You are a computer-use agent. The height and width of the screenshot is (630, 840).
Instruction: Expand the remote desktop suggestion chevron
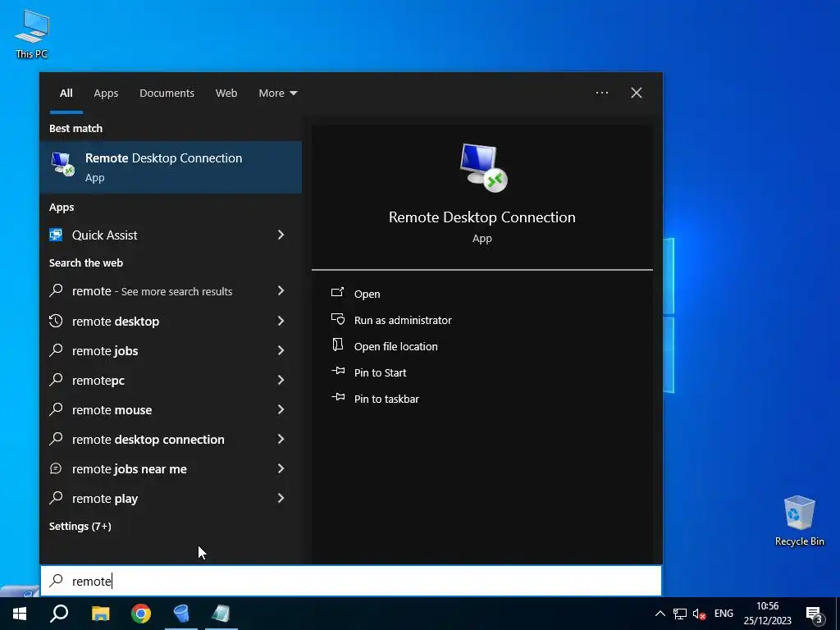[x=281, y=321]
